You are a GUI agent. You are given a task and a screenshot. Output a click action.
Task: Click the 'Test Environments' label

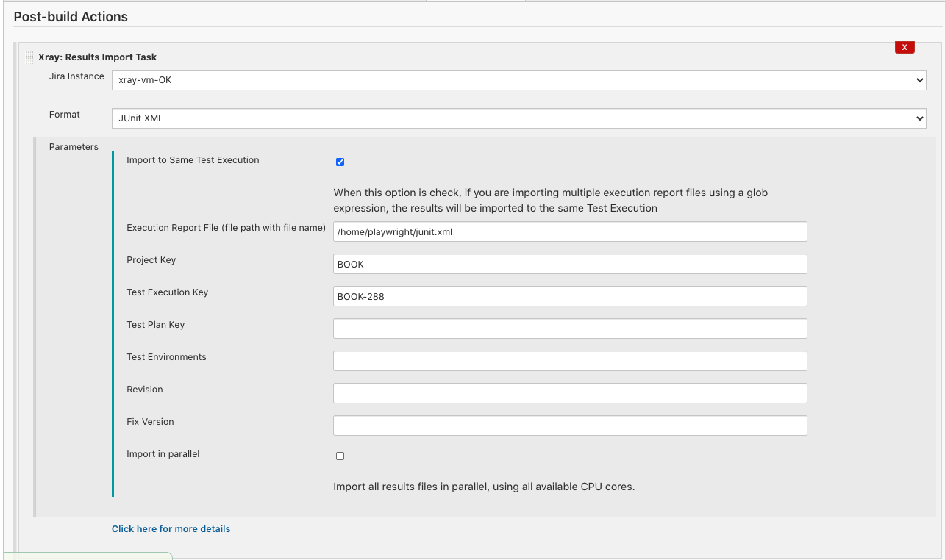pos(166,357)
